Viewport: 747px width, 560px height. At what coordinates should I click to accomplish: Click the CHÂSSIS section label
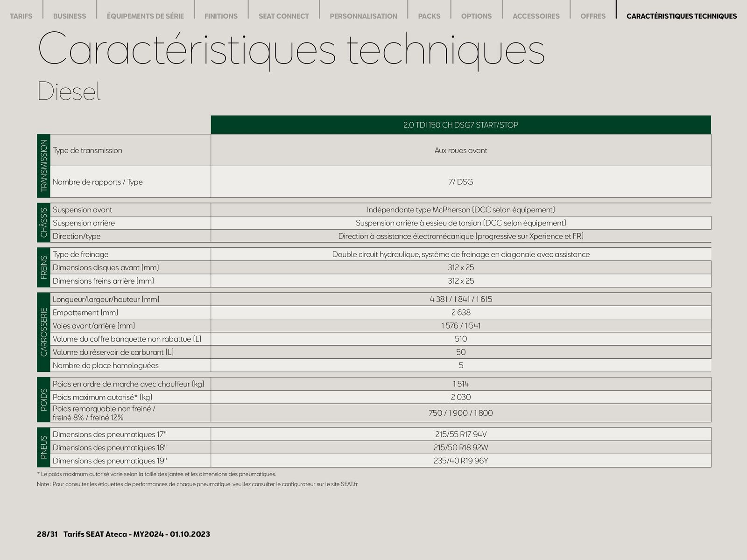43,223
